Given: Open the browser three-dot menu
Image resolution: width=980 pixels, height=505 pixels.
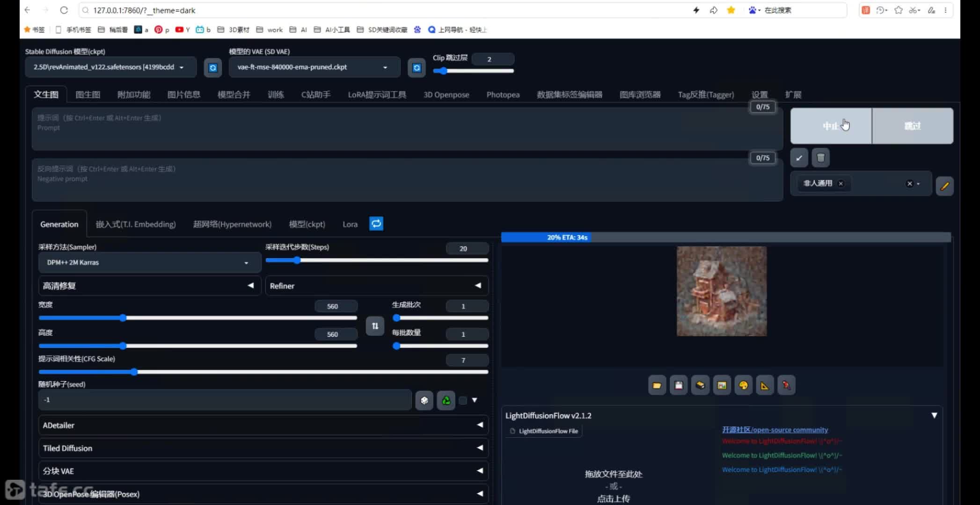Looking at the screenshot, I should pos(945,10).
